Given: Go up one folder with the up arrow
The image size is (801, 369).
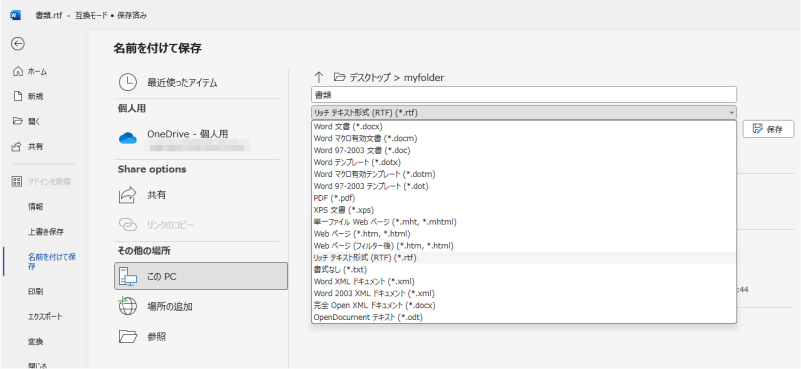Looking at the screenshot, I should pyautogui.click(x=319, y=77).
